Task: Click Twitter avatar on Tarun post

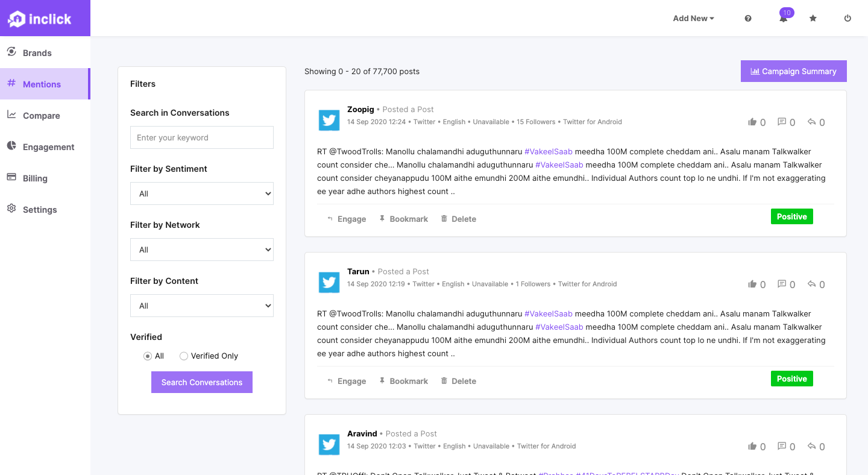Action: pyautogui.click(x=329, y=282)
